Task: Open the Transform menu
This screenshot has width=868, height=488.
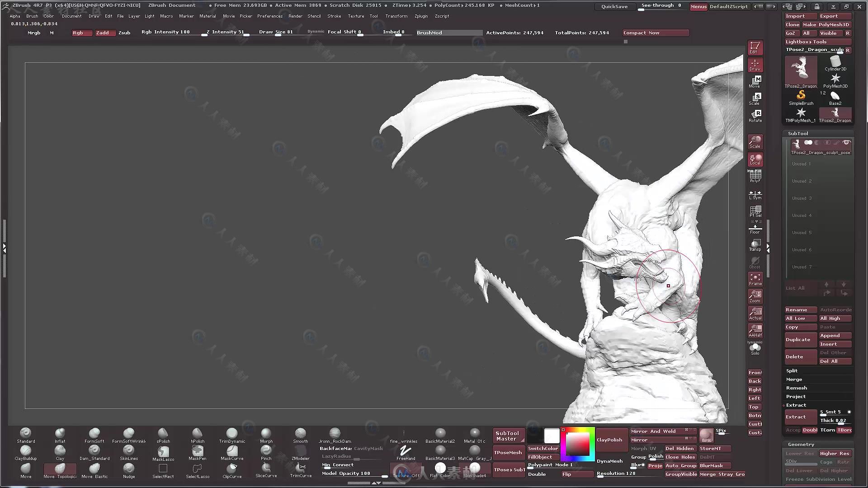Action: pyautogui.click(x=396, y=16)
